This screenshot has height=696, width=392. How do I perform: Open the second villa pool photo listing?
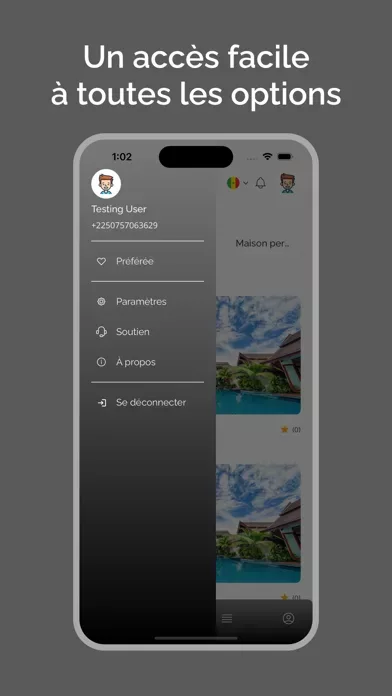258,523
